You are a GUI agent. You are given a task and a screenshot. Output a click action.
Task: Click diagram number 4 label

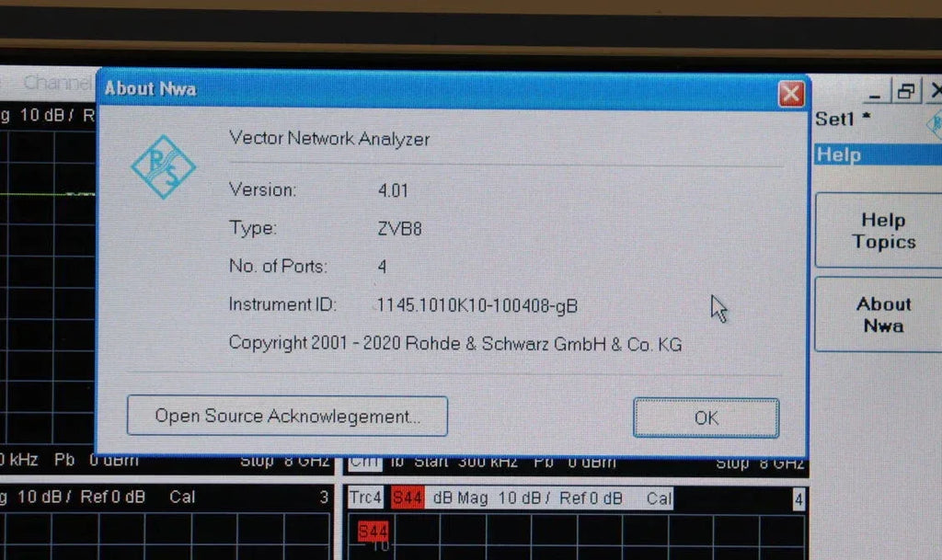(798, 499)
